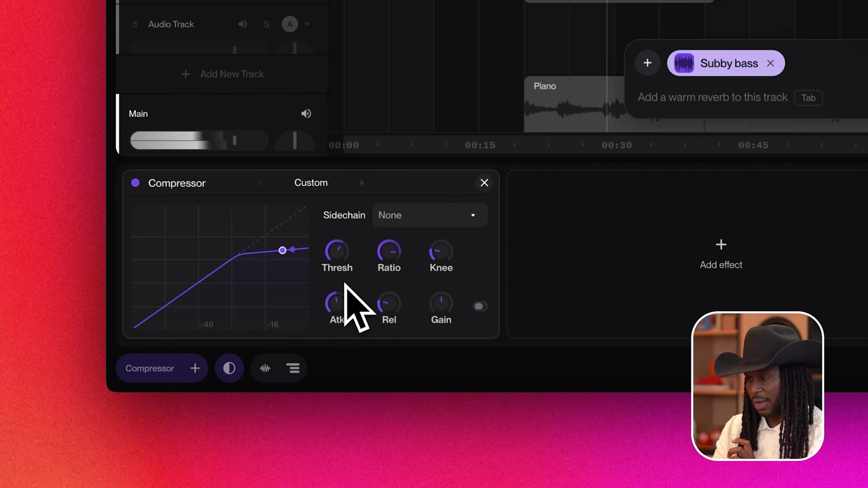
Task: Mute Audio Track 5 speaker icon
Action: 243,24
